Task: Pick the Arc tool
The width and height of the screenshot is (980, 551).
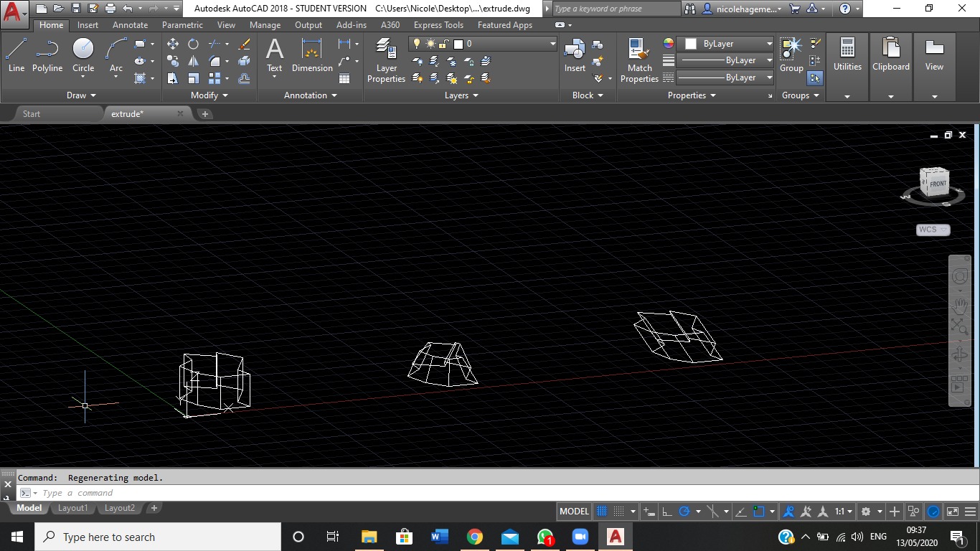Action: pos(115,50)
